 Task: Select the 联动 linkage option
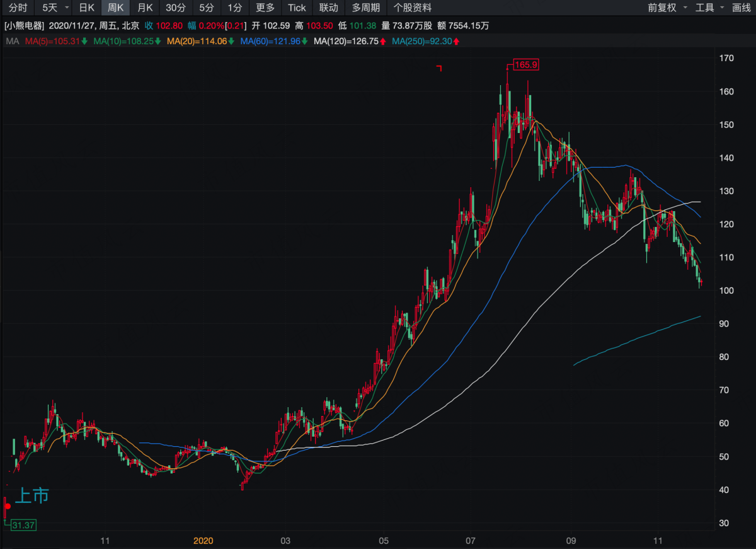pos(328,8)
